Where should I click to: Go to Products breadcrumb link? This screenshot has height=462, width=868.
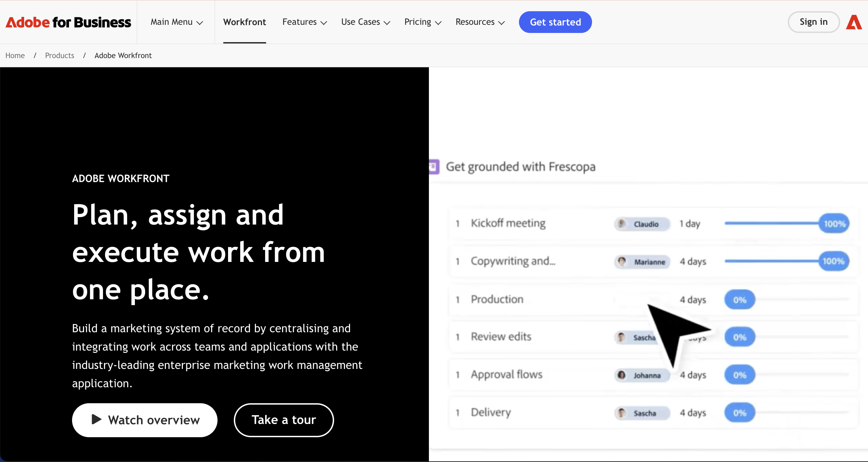click(59, 55)
